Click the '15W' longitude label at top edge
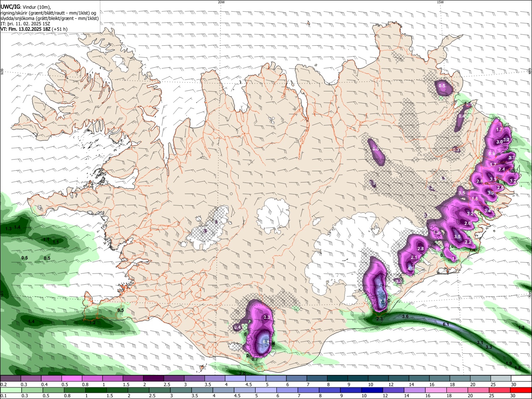532x399 pixels. (440, 2)
